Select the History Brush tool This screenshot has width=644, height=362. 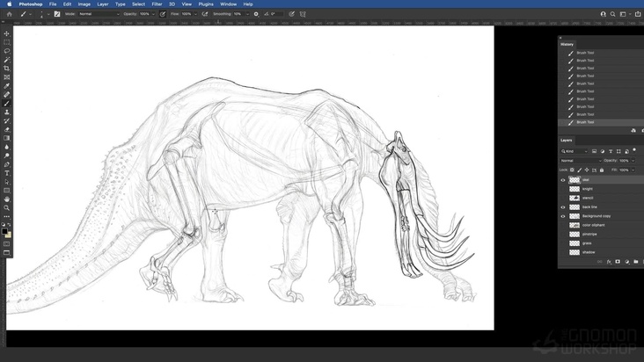(x=6, y=121)
